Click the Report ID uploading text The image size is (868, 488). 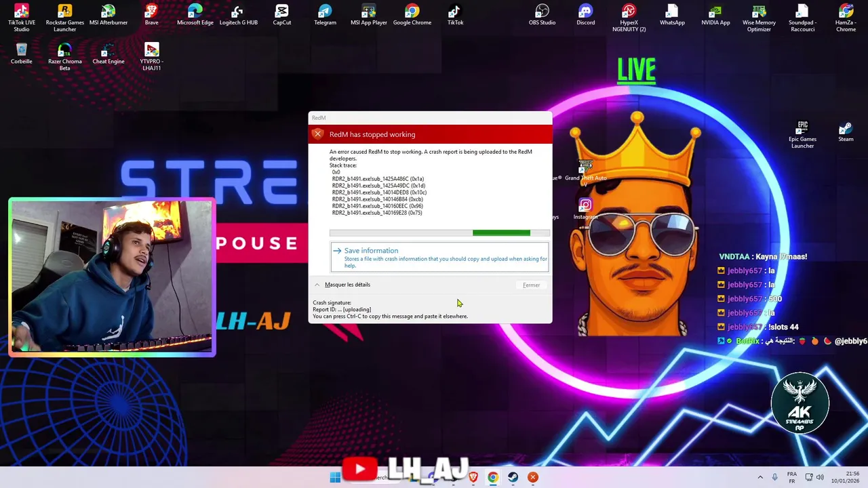coord(342,310)
